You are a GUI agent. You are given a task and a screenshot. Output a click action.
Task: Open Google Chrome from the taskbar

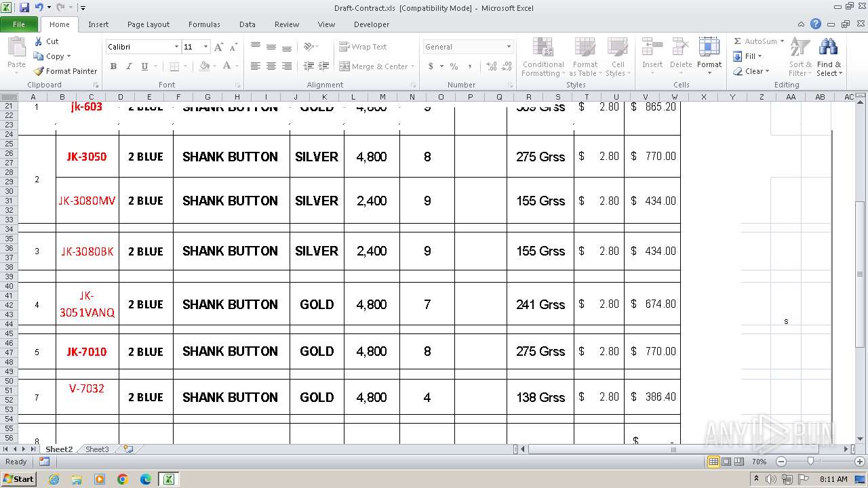[122, 479]
